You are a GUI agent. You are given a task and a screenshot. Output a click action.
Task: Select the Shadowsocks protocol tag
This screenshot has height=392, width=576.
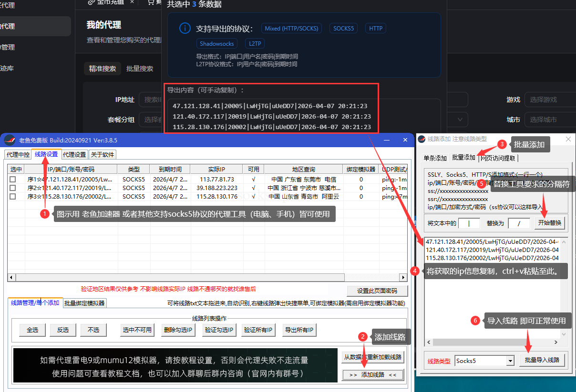216,43
